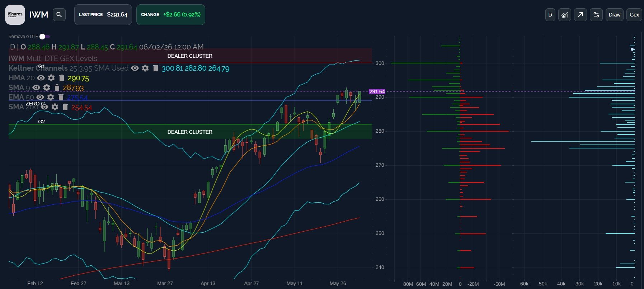The image size is (644, 289).
Task: Click the Feb 27 date axis label
Action: click(x=79, y=283)
